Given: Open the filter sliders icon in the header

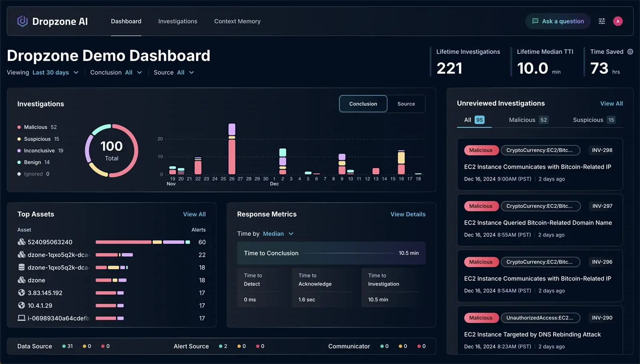Looking at the screenshot, I should (x=602, y=21).
